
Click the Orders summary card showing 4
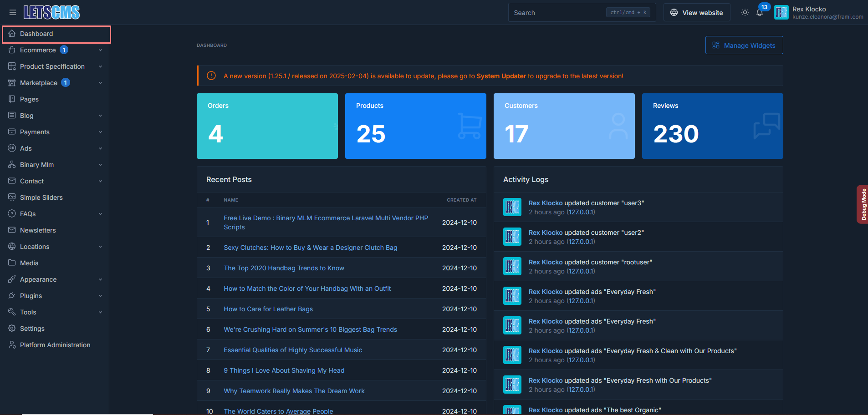coord(267,126)
